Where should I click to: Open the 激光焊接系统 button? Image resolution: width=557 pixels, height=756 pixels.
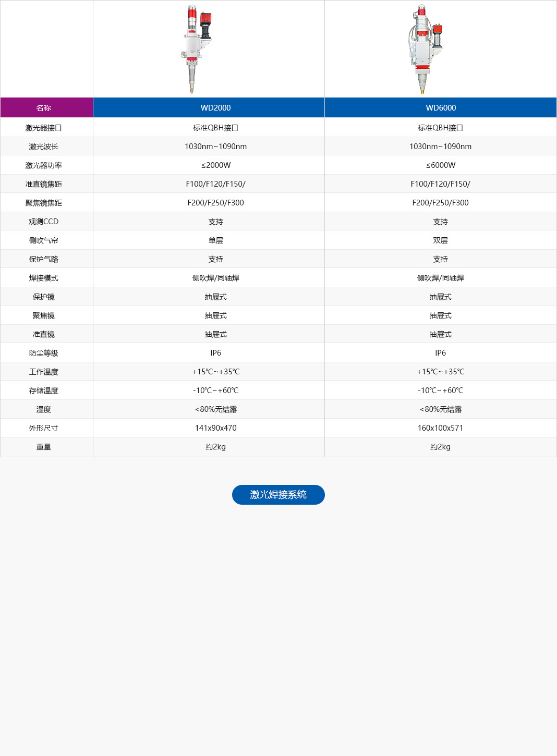(278, 495)
